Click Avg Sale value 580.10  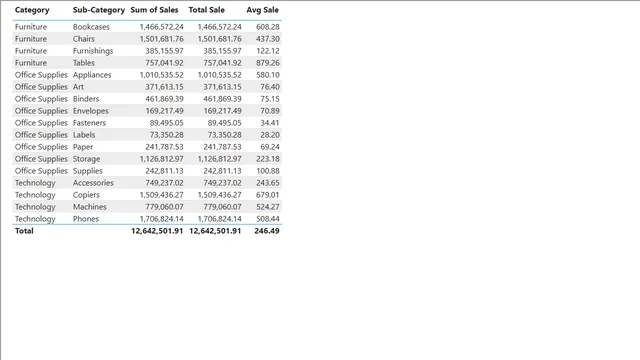268,75
